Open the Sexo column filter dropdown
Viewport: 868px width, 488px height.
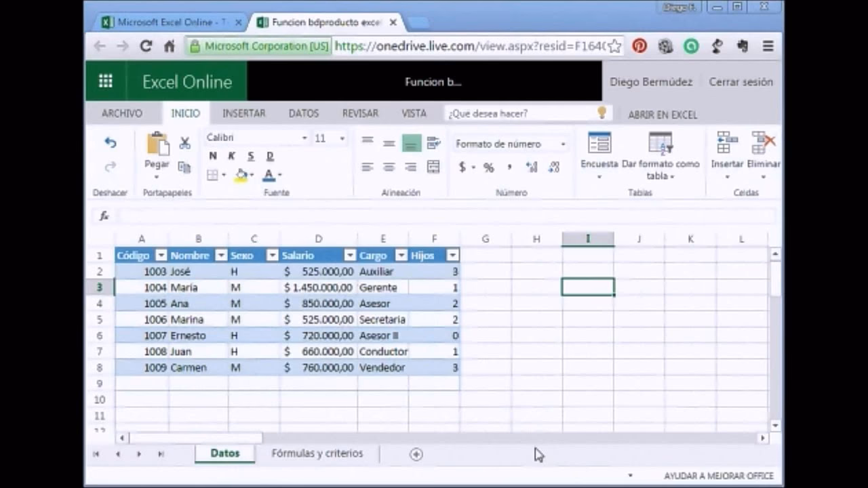[272, 256]
